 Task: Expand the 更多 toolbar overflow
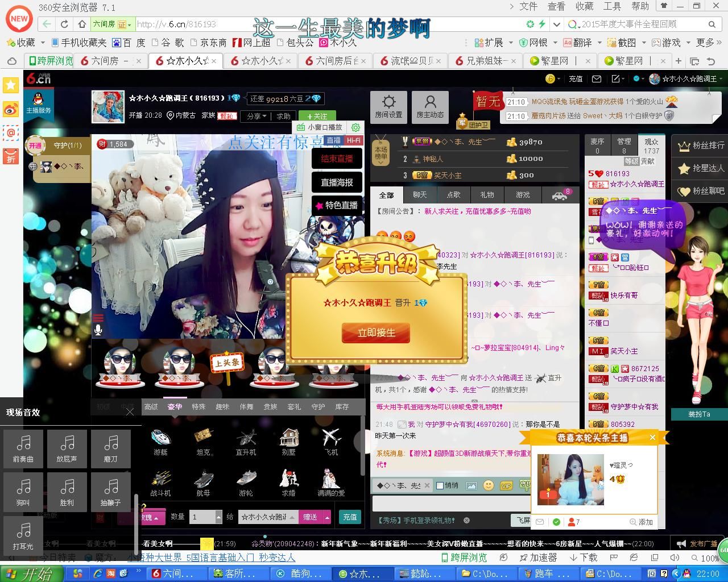(x=709, y=43)
